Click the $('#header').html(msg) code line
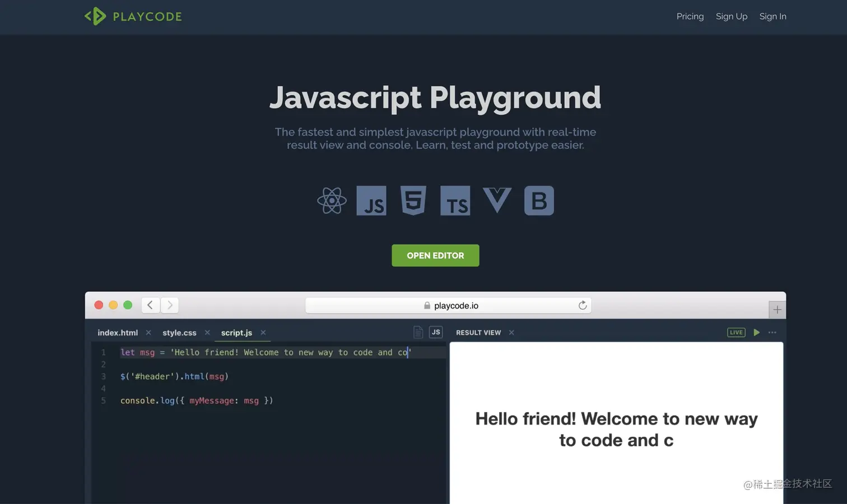This screenshot has height=504, width=847. pyautogui.click(x=174, y=376)
